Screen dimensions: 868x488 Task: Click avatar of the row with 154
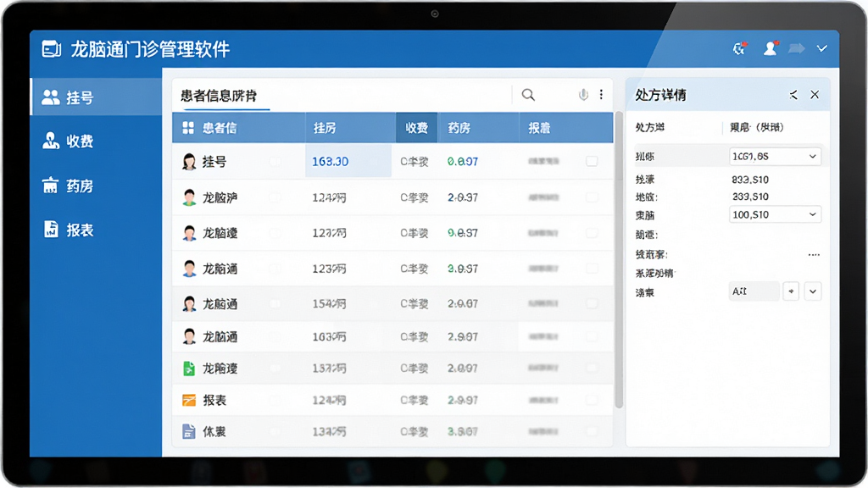pos(189,304)
